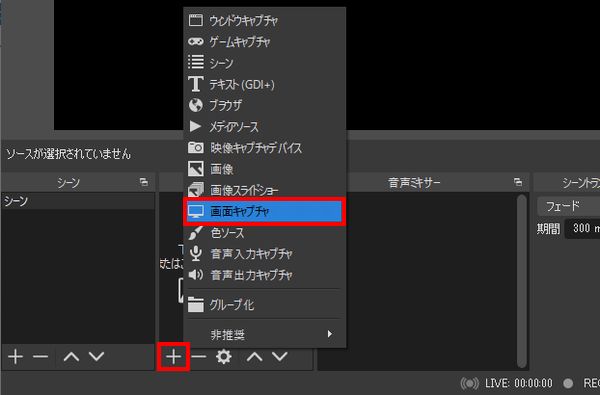Move source up with arrow icon
This screenshot has width=600, height=395.
pyautogui.click(x=254, y=357)
